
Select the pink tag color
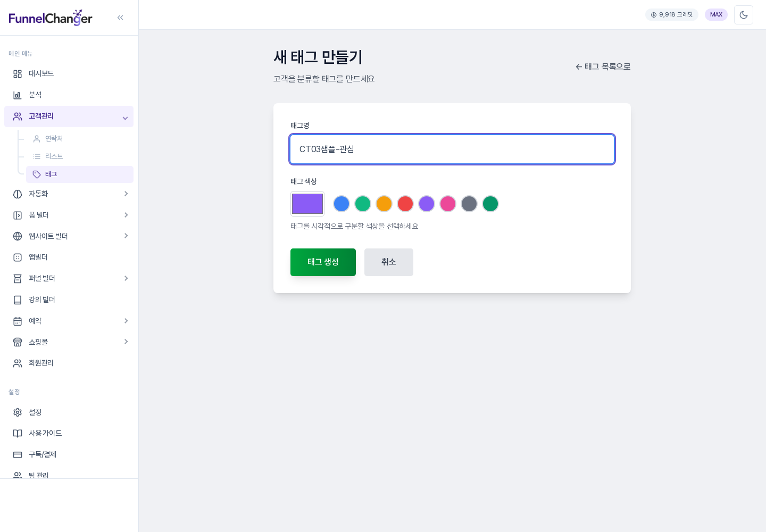click(x=448, y=204)
